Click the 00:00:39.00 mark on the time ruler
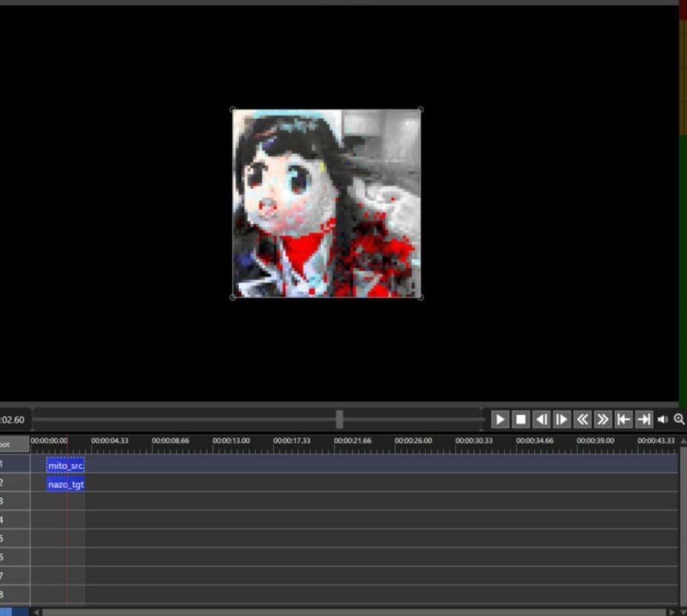The image size is (687, 616). point(595,441)
